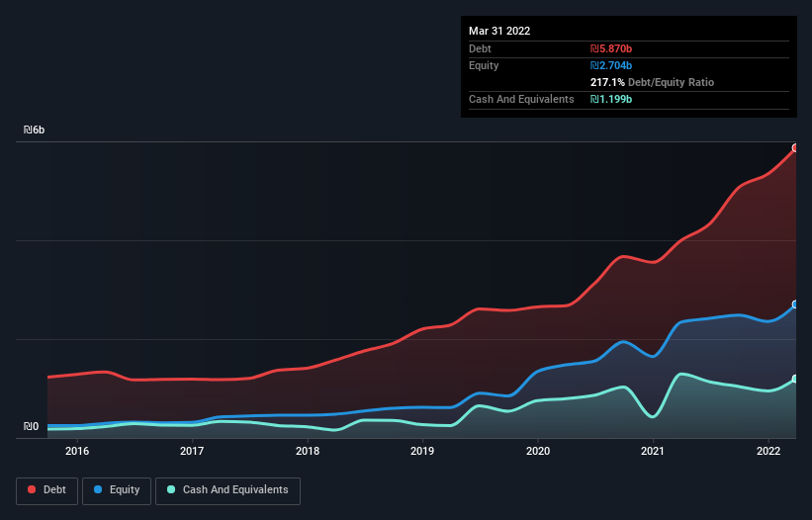The image size is (812, 520).
Task: Click the teal Cash legend dot
Action: click(171, 489)
